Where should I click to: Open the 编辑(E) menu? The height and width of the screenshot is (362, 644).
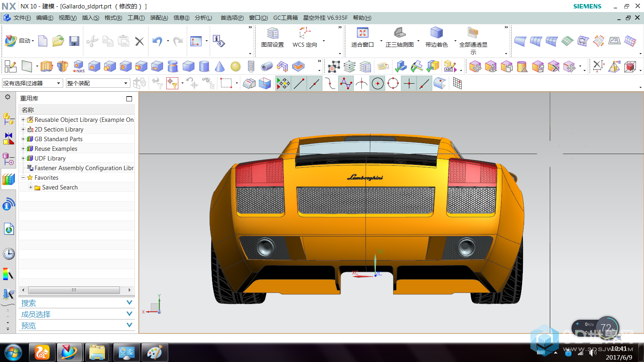coord(45,18)
